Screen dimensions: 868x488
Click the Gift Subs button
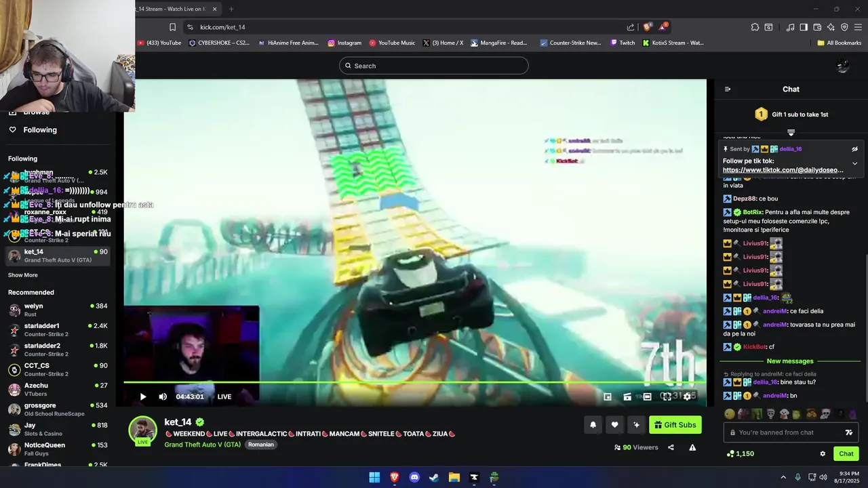pyautogui.click(x=675, y=425)
